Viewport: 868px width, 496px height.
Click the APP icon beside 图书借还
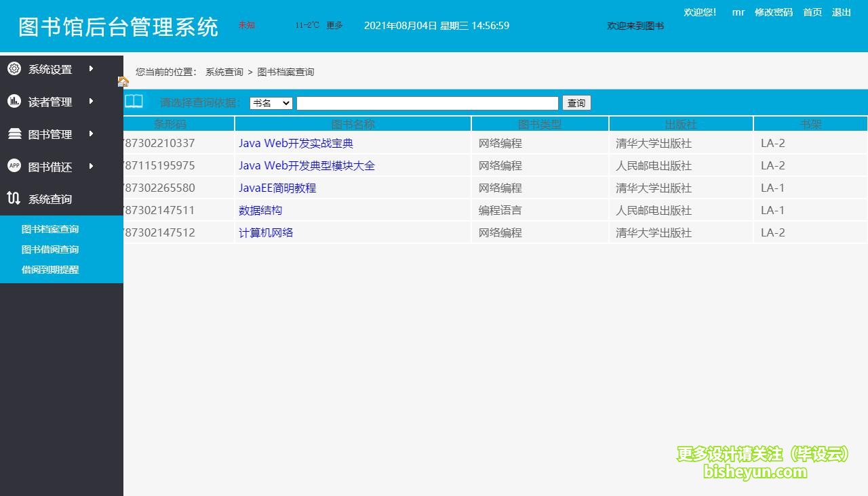(14, 166)
